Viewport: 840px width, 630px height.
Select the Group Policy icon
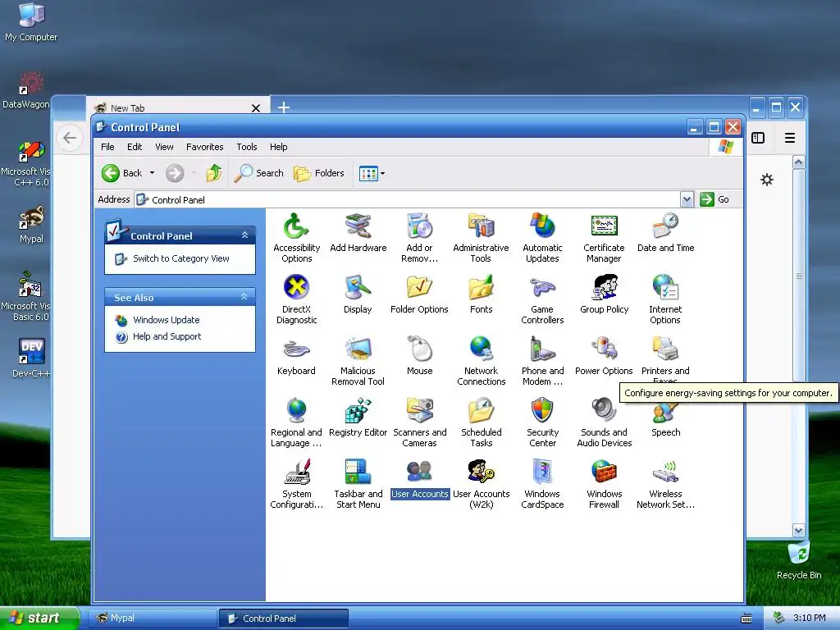[604, 294]
